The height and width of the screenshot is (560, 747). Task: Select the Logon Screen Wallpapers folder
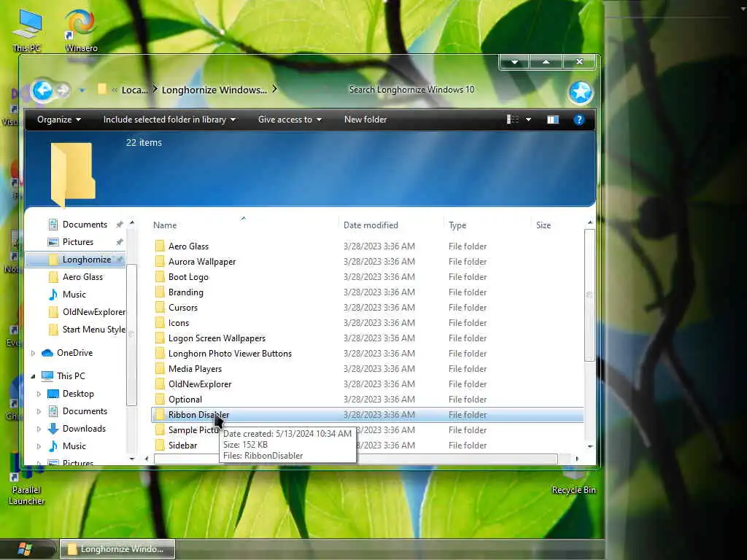tap(217, 338)
